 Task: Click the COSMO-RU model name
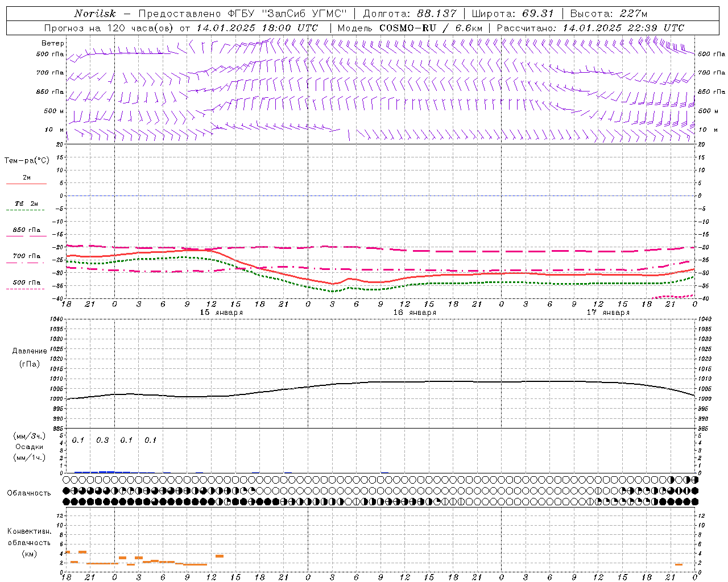(x=408, y=28)
